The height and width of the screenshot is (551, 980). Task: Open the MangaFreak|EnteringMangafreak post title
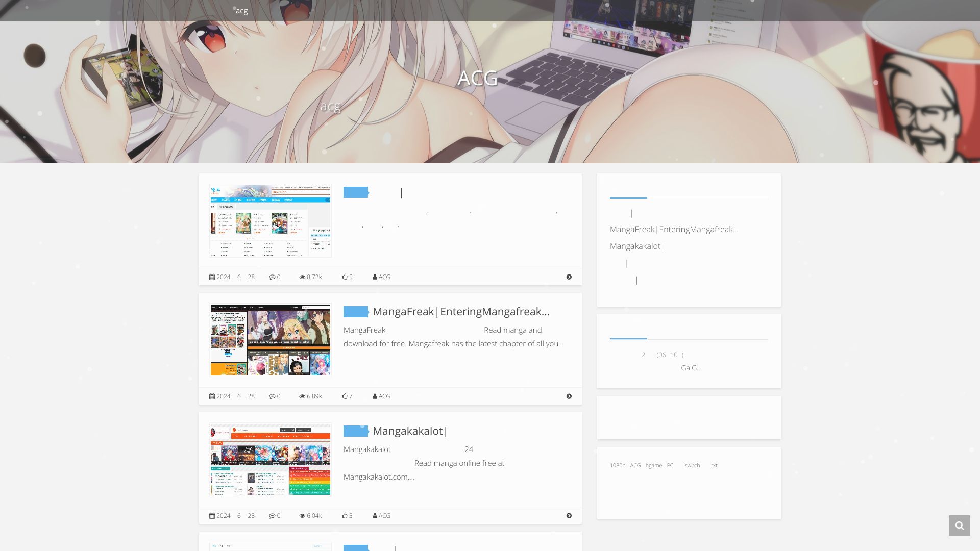pos(461,312)
